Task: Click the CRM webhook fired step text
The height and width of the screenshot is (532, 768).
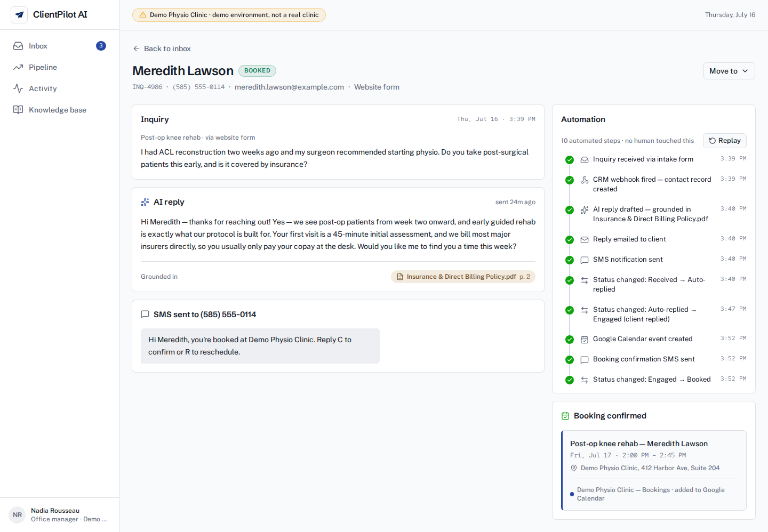Action: 652,184
